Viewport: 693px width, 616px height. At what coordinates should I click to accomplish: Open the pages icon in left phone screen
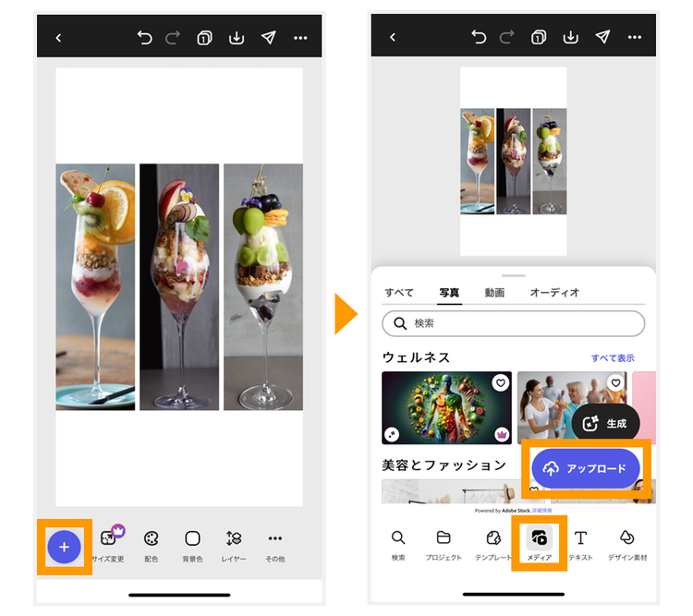click(204, 38)
